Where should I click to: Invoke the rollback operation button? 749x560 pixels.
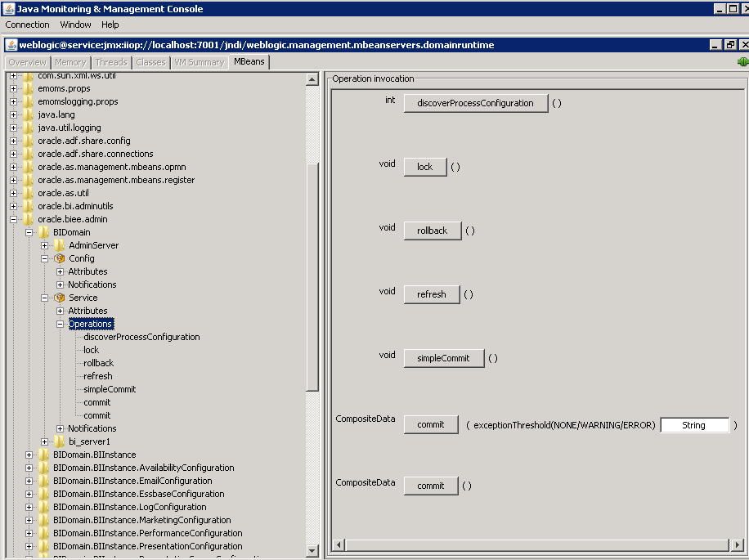433,231
